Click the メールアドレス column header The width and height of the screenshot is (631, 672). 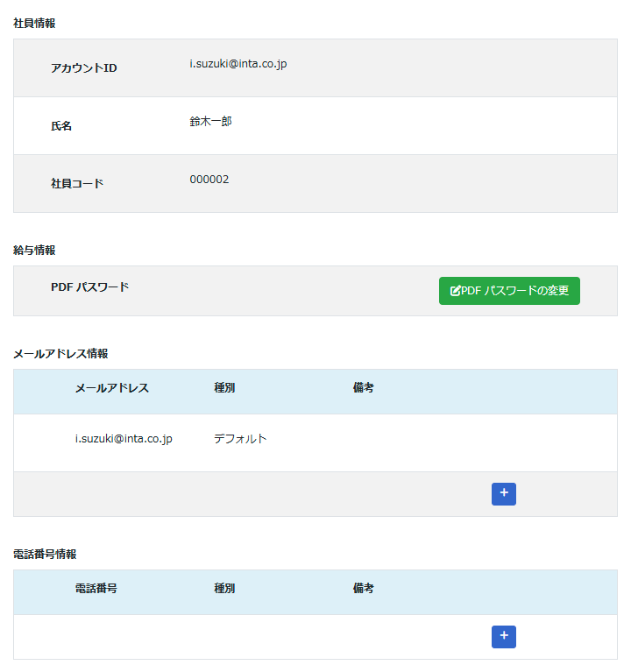point(111,388)
